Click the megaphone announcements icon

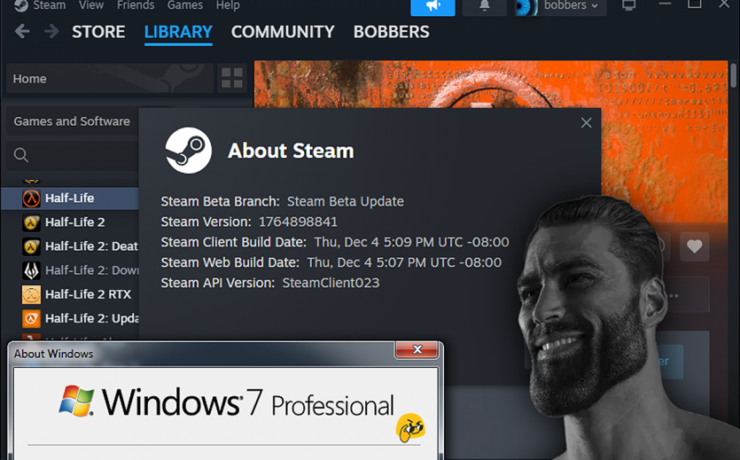[432, 6]
